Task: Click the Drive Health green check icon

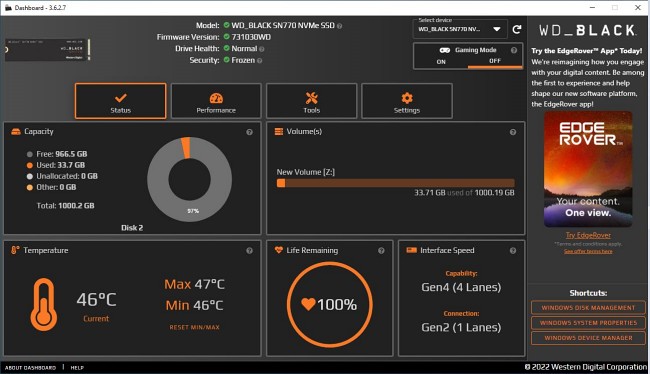Action: coord(226,48)
